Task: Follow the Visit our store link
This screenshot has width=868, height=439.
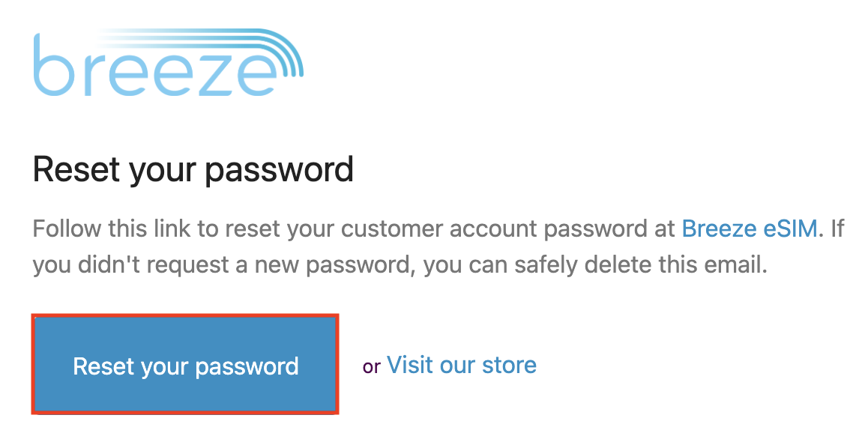Action: pos(462,365)
